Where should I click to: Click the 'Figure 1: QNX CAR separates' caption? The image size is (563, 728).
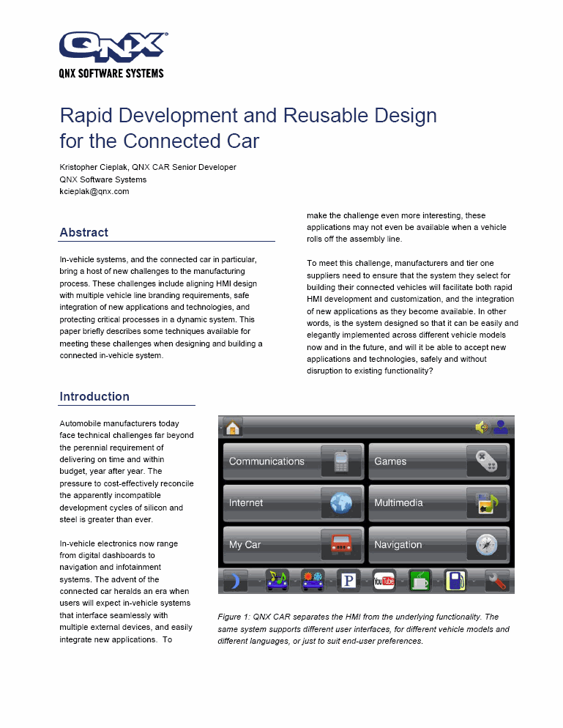(364, 628)
